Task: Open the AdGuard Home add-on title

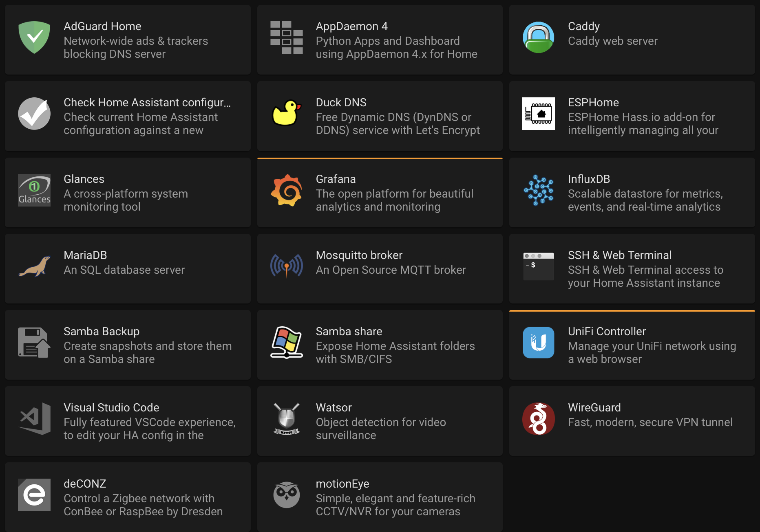Action: (x=102, y=26)
